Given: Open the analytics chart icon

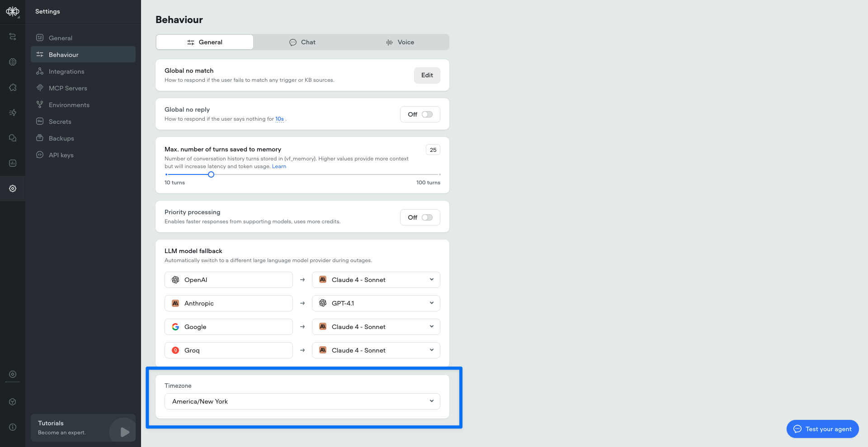Looking at the screenshot, I should click(13, 163).
